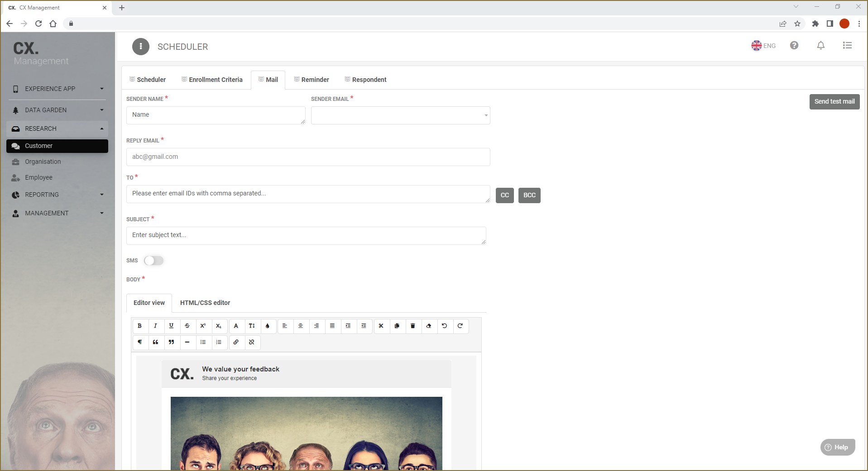
Task: Open Customer under Research
Action: pos(58,146)
